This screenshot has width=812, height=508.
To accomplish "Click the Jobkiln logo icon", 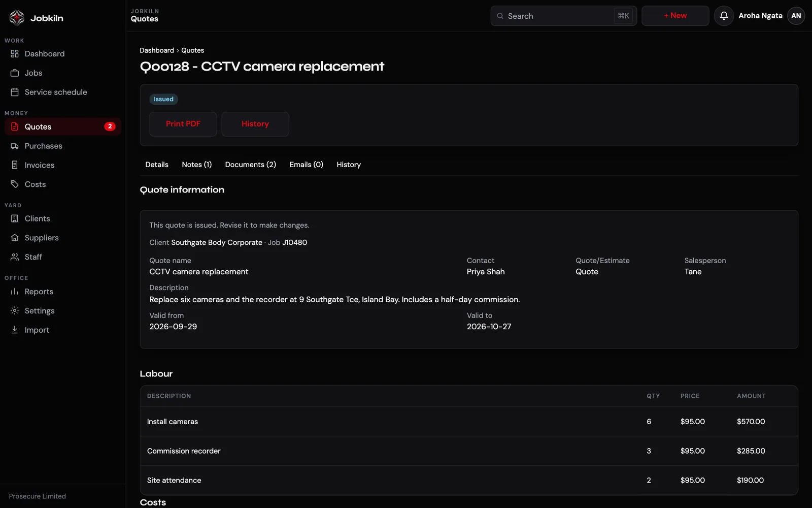I will pos(17,18).
